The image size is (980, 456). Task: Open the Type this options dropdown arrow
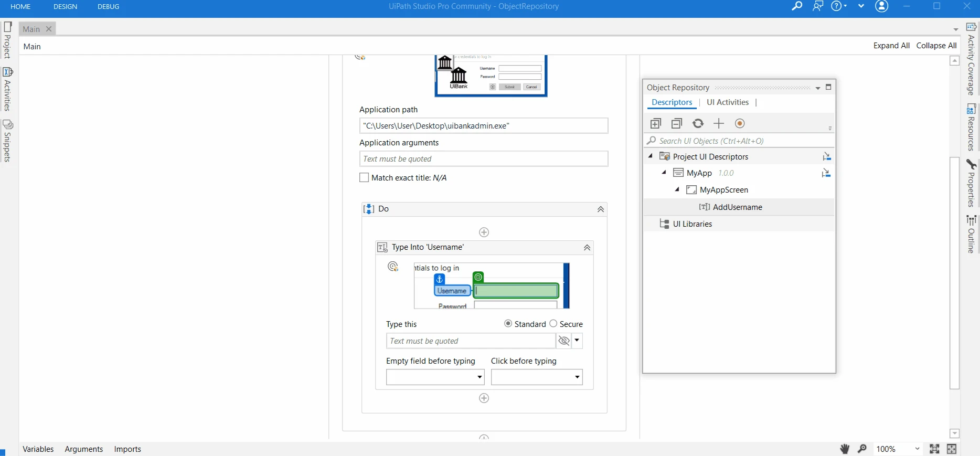tap(577, 341)
